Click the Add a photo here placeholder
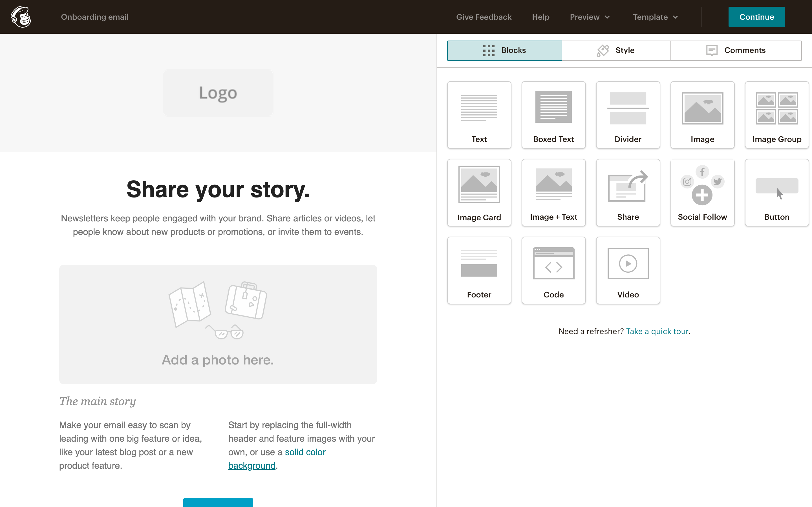Viewport: 812px width, 507px height. [218, 324]
